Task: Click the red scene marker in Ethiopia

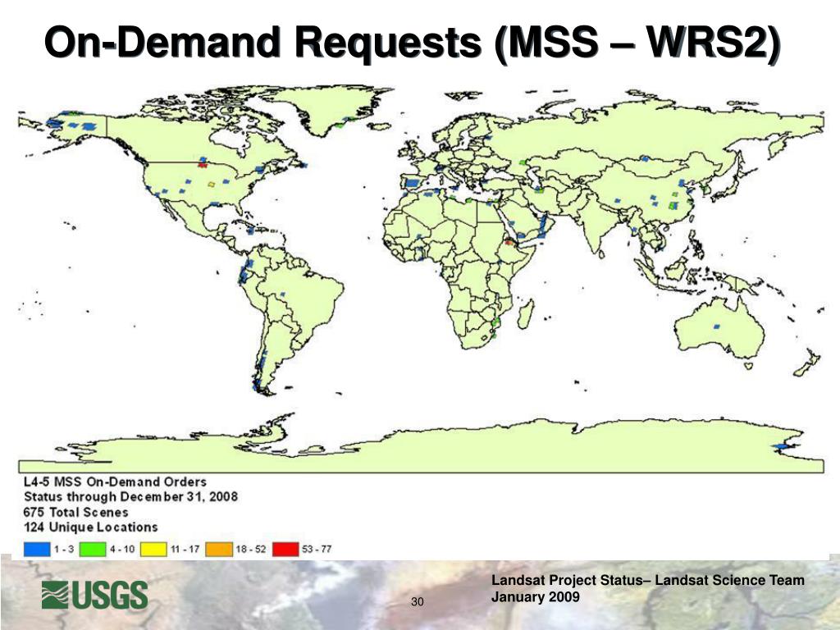Action: [509, 243]
